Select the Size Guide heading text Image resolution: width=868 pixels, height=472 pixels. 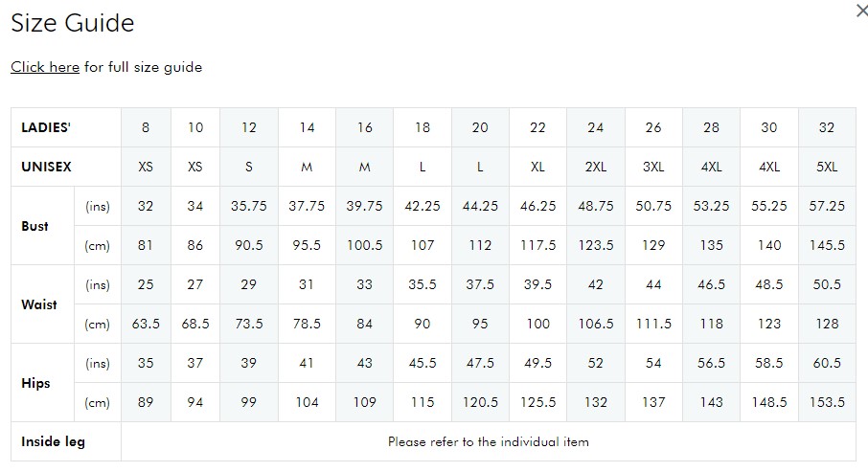(73, 23)
